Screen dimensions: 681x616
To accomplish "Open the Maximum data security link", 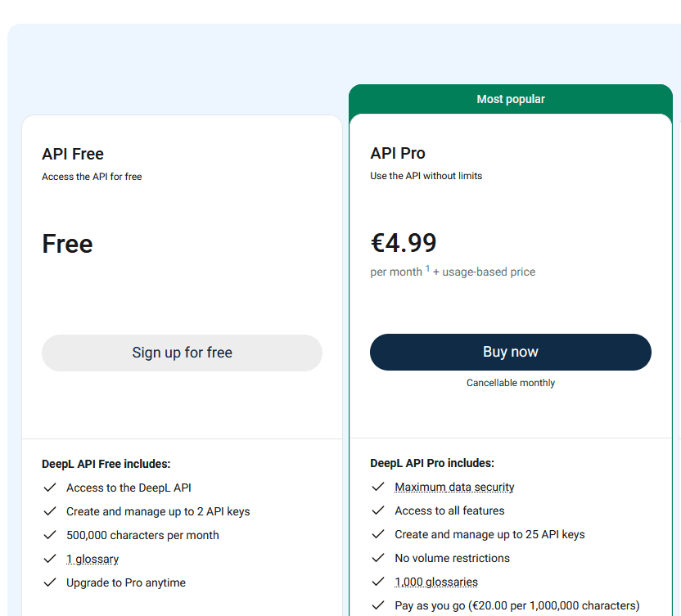I will tap(454, 487).
